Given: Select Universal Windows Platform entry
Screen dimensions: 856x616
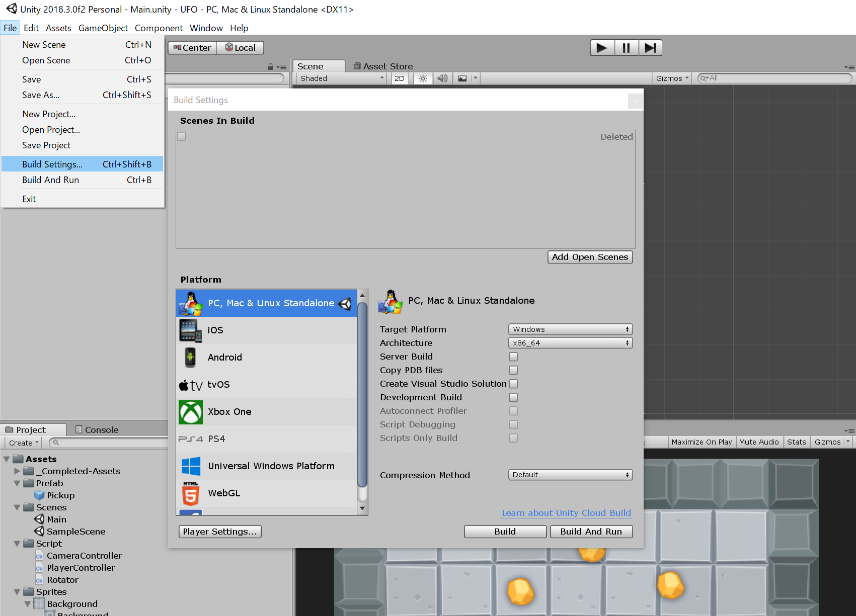Looking at the screenshot, I should pos(271,466).
